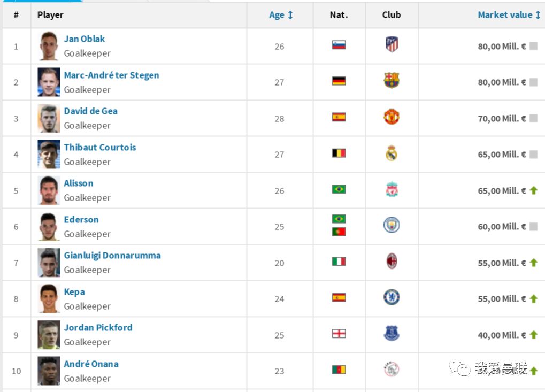Open the AC Milan club crest

[392, 262]
